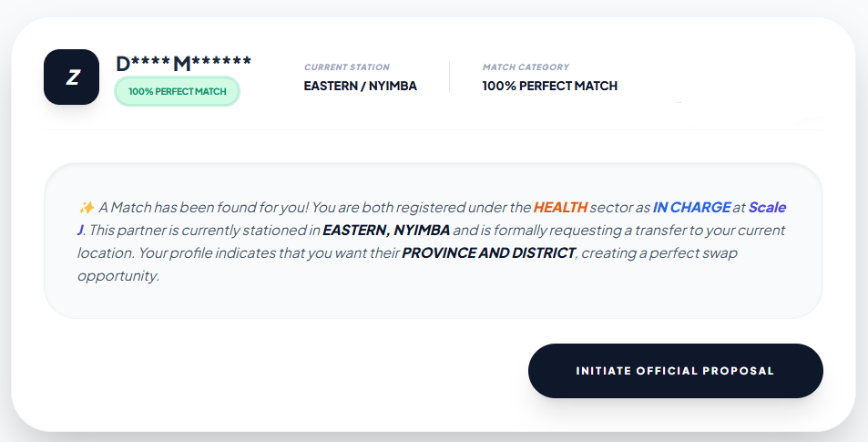Select the EASTERN / NYIMBA station value

360,87
